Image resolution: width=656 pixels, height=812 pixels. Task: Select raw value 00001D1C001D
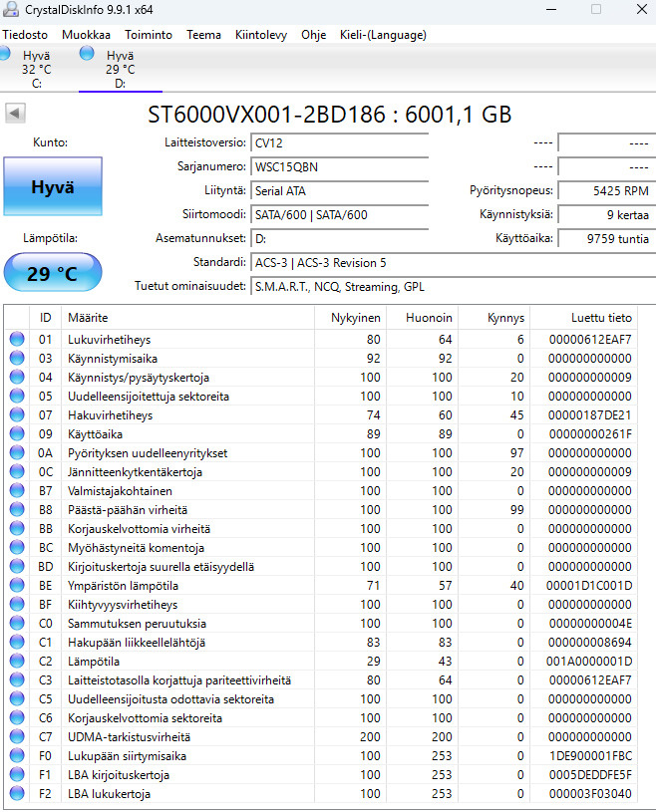(589, 585)
